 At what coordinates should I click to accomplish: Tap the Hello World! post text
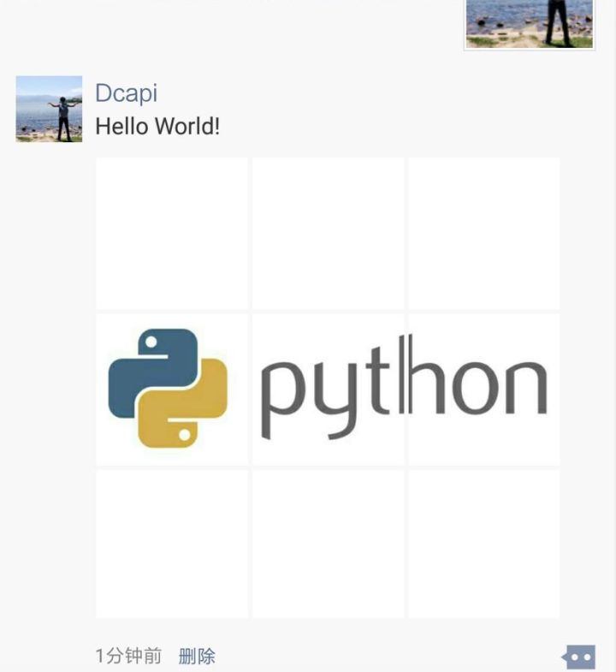tap(157, 127)
